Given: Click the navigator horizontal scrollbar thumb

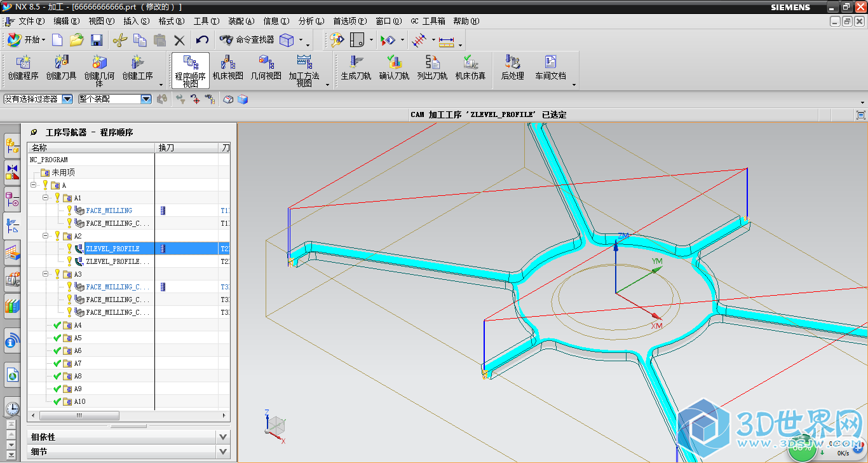Looking at the screenshot, I should (80, 415).
